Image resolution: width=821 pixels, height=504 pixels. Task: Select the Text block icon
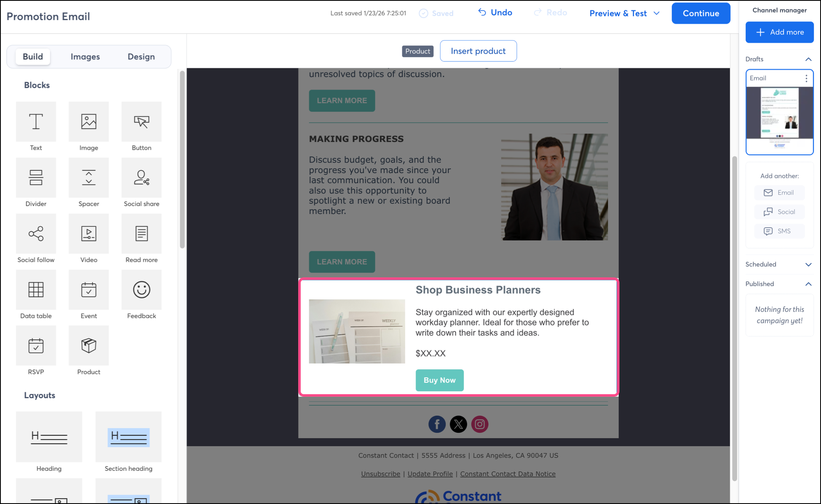36,122
